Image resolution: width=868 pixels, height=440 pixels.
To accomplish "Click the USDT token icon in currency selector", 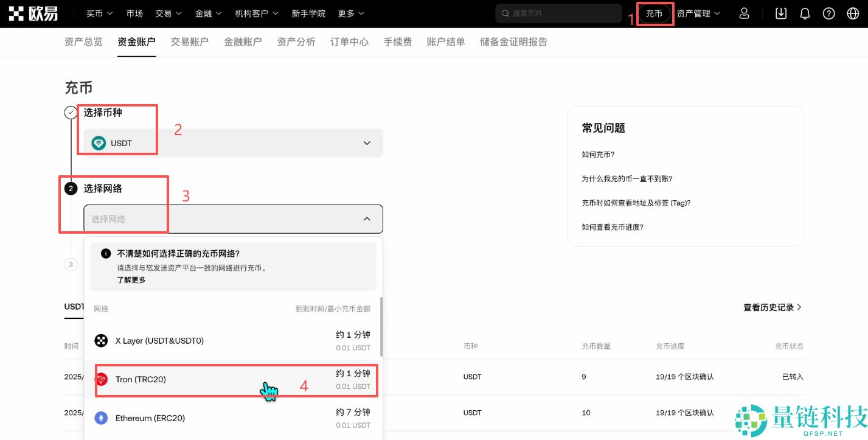I will [x=99, y=143].
